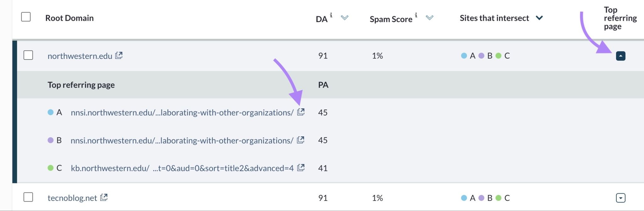The image size is (644, 211).
Task: Toggle the select-all checkbox in header
Action: point(26,17)
